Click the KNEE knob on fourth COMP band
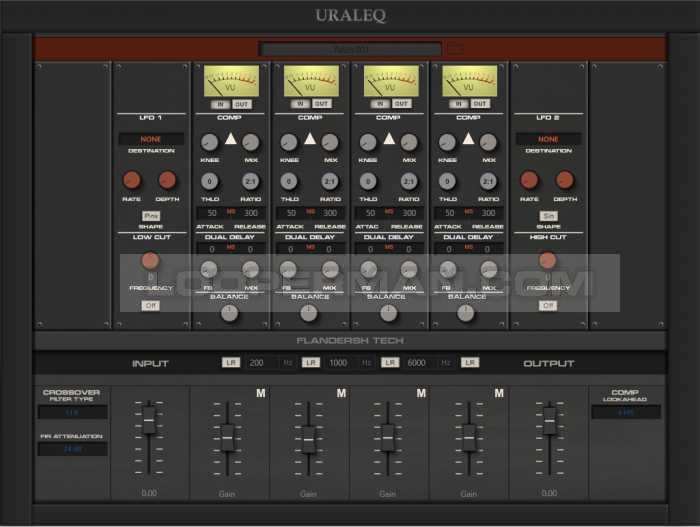The height and width of the screenshot is (527, 700). (447, 142)
